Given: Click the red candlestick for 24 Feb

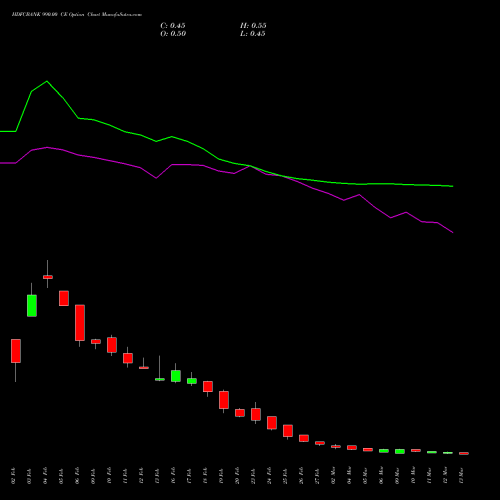Looking at the screenshot, I should click(272, 423).
